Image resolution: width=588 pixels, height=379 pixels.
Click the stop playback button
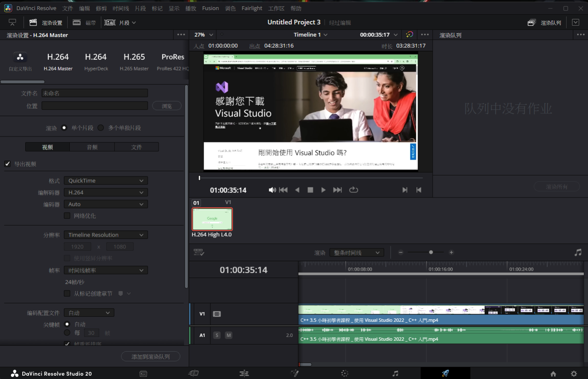point(310,190)
